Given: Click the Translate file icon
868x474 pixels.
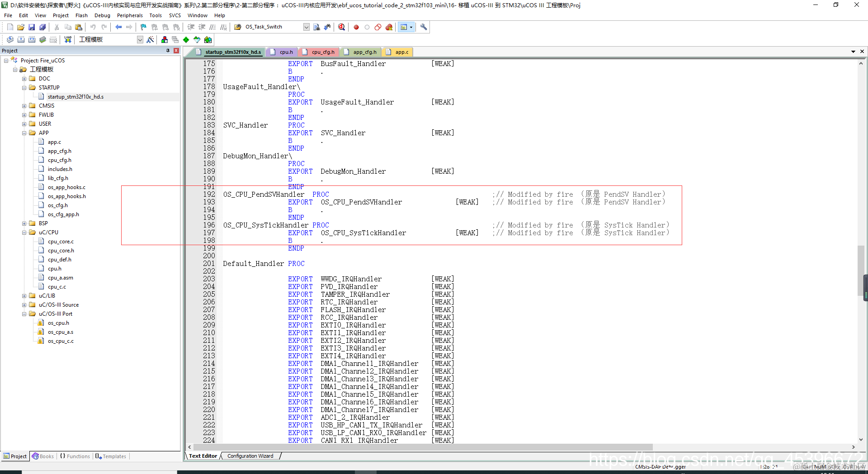Looking at the screenshot, I should (x=10, y=40).
